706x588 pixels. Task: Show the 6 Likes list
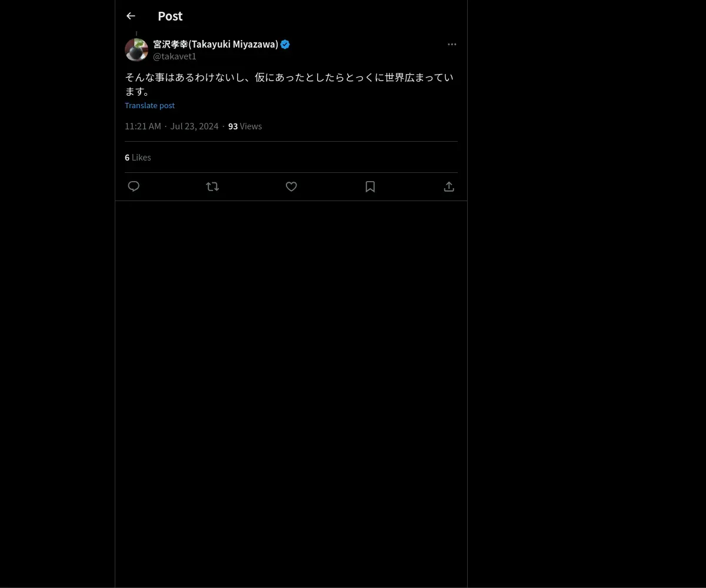point(138,158)
